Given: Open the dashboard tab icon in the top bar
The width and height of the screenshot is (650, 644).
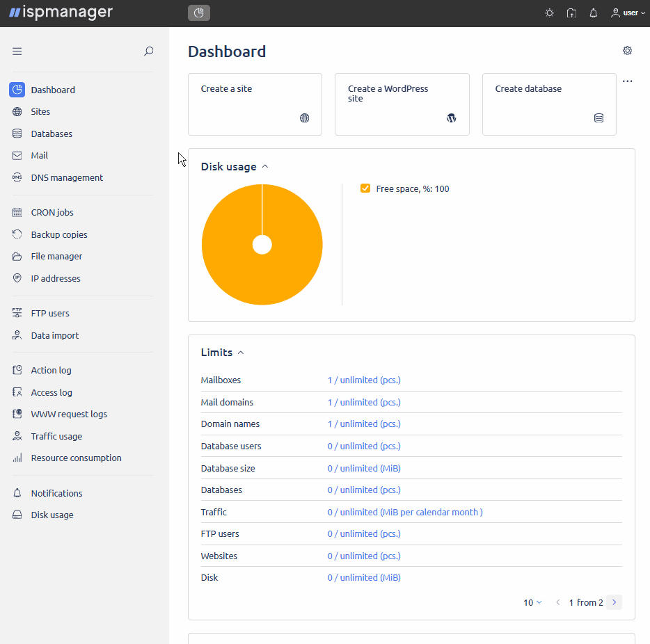Looking at the screenshot, I should [199, 13].
